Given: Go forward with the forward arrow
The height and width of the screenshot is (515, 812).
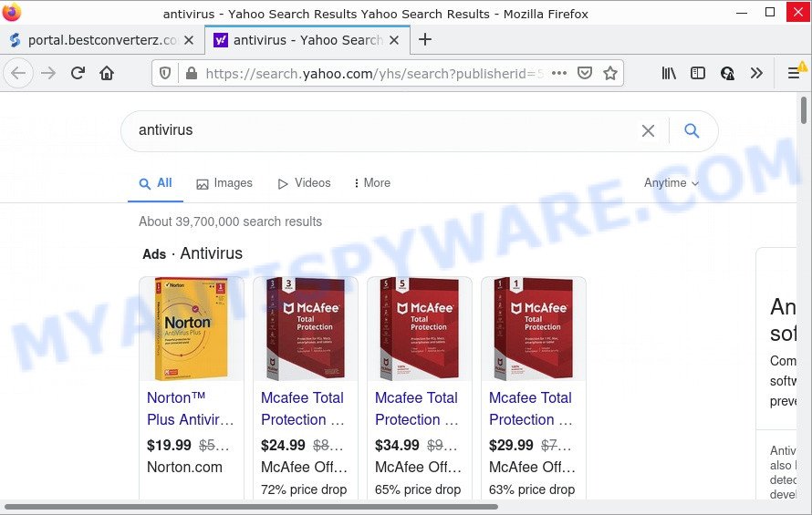Looking at the screenshot, I should pyautogui.click(x=48, y=74).
